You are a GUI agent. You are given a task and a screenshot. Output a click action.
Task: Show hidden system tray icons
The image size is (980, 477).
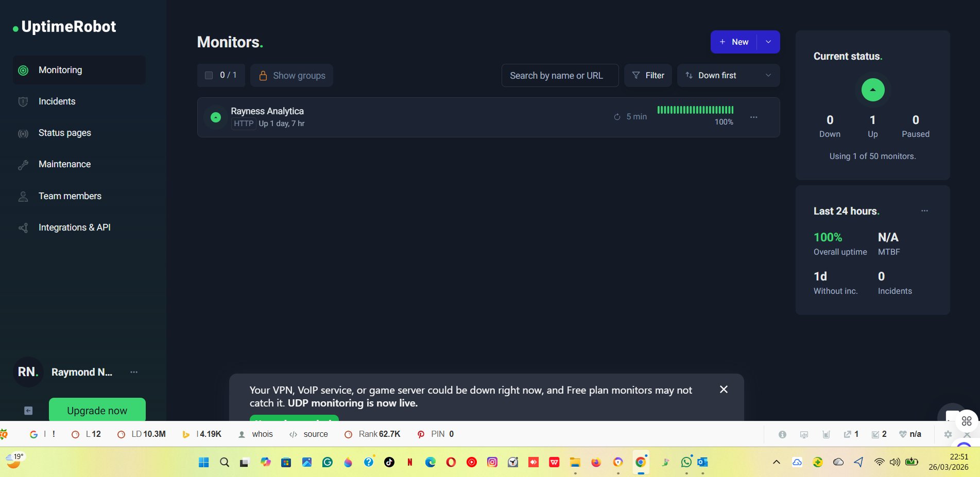[x=777, y=462]
